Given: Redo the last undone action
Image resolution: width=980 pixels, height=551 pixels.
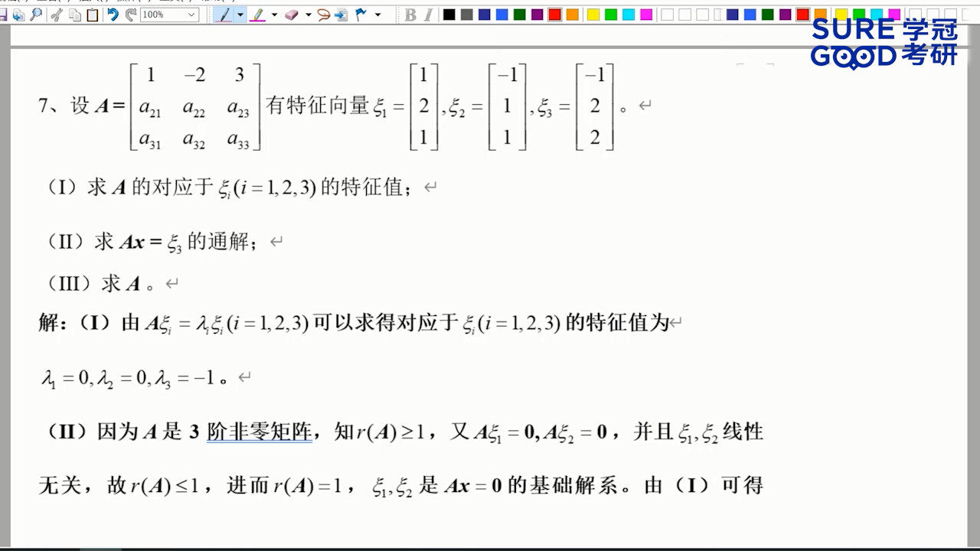Looking at the screenshot, I should point(131,15).
